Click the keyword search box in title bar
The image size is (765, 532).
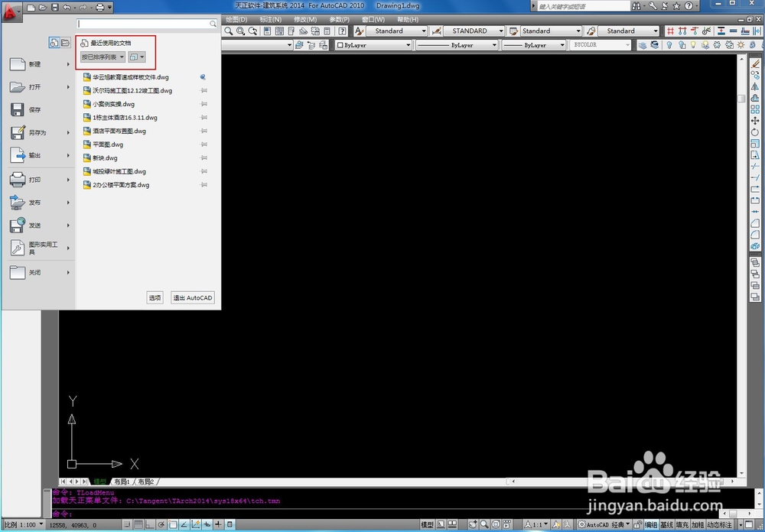click(x=584, y=6)
